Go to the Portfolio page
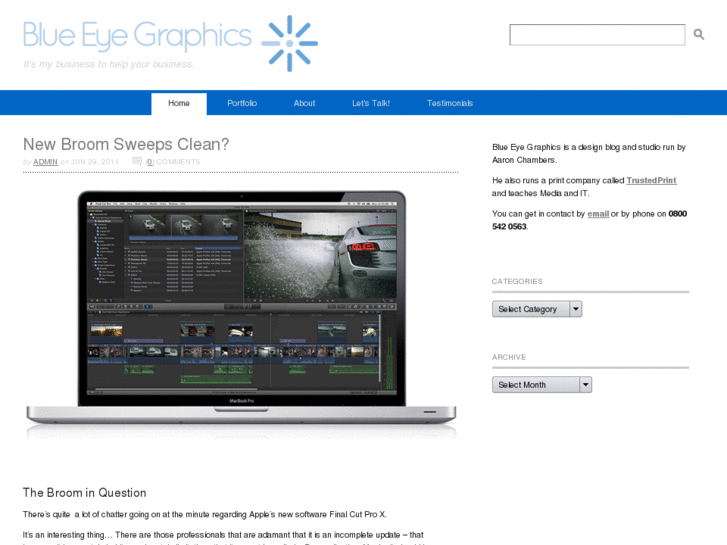This screenshot has width=727, height=545. 242,103
